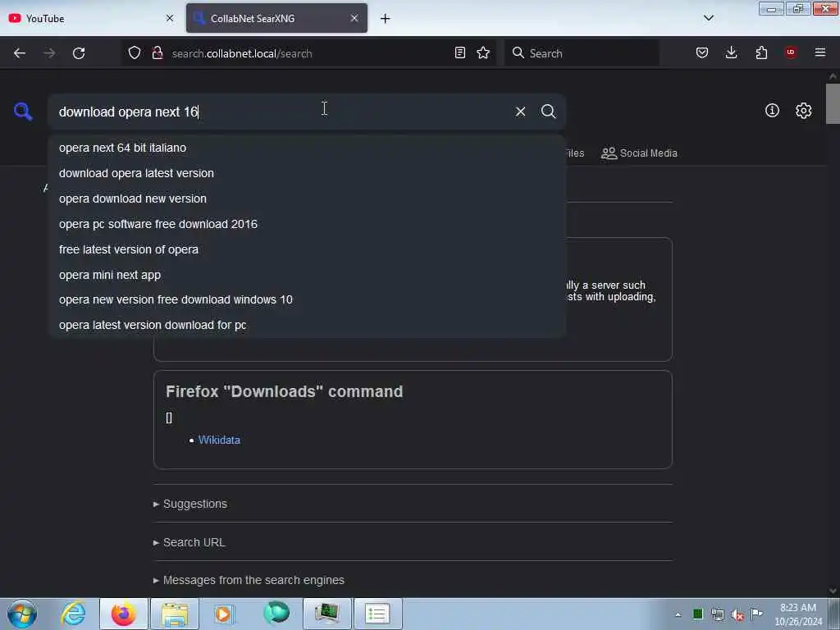The height and width of the screenshot is (630, 840).
Task: Choose suggestion opera next 64 bit italiano
Action: (307, 148)
